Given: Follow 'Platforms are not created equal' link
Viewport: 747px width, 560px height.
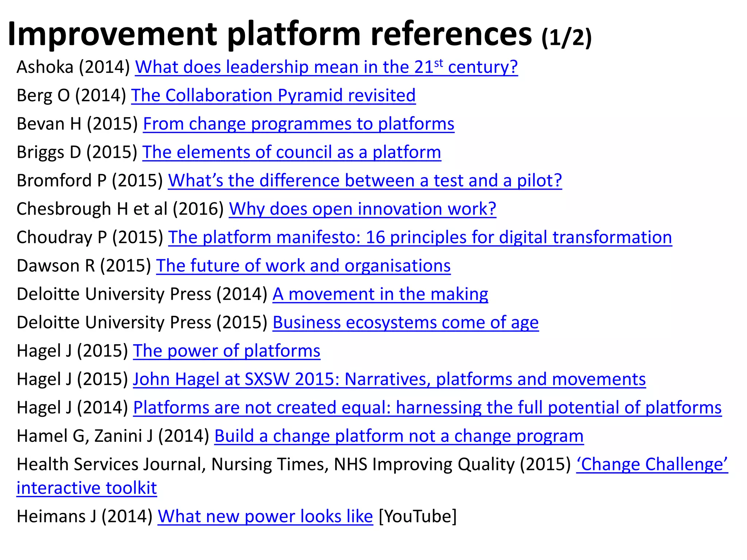Looking at the screenshot, I should (427, 408).
